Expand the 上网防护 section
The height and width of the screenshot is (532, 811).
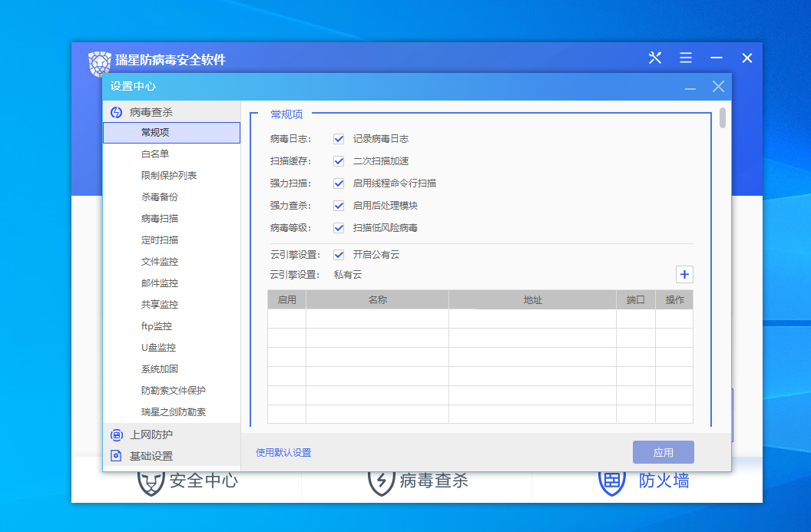pos(172,435)
